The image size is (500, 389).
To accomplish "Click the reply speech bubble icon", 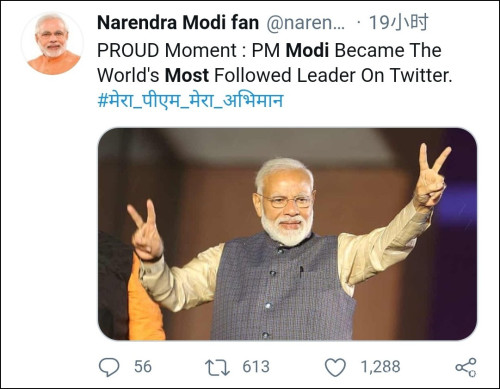I will (x=109, y=367).
